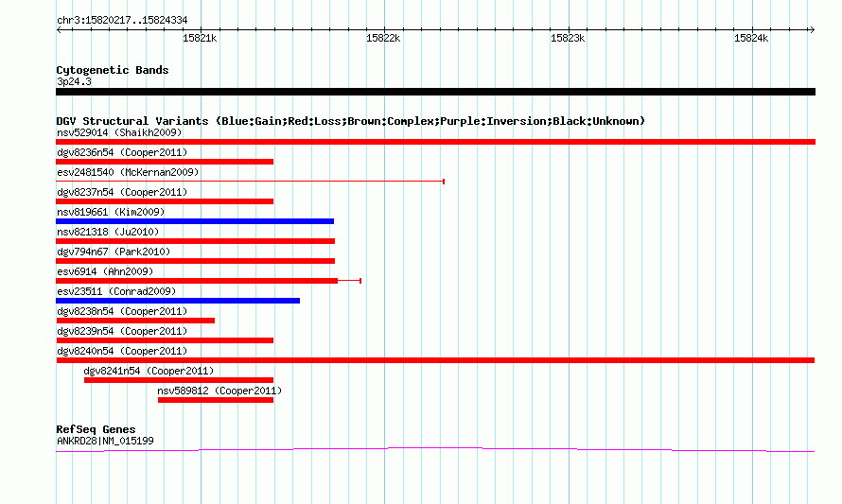Click the Cytogenetic Bands track title

tap(113, 70)
